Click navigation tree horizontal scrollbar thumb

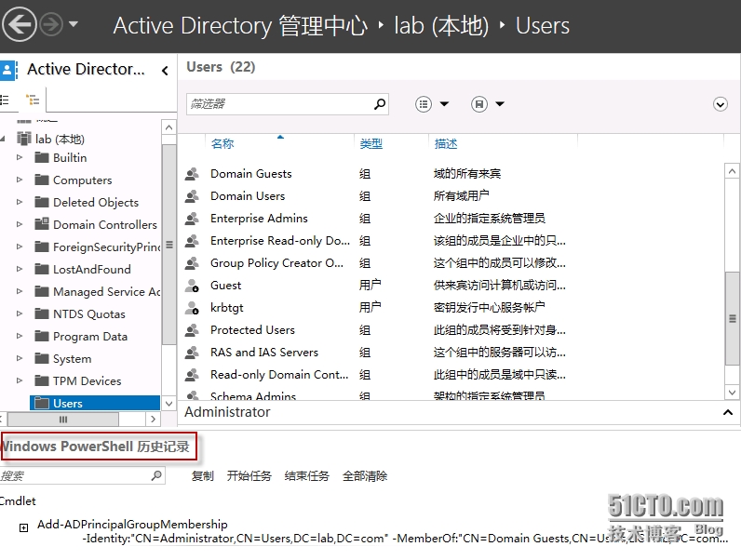pyautogui.click(x=63, y=419)
